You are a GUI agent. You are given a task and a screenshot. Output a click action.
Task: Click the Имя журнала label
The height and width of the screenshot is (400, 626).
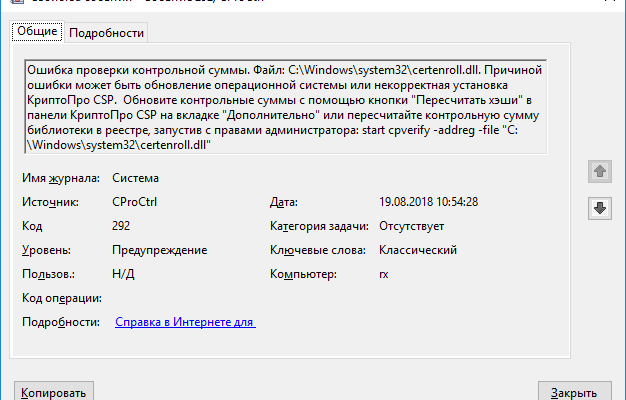[x=61, y=178]
